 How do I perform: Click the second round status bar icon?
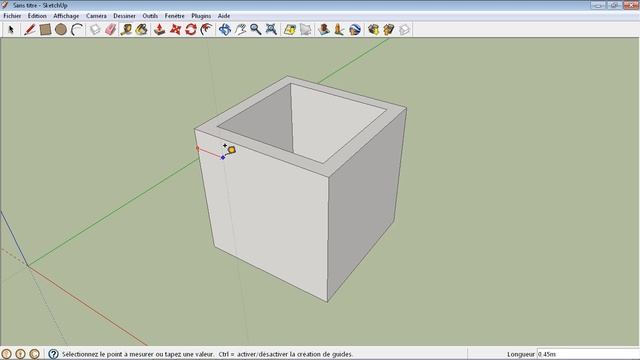tap(20, 354)
